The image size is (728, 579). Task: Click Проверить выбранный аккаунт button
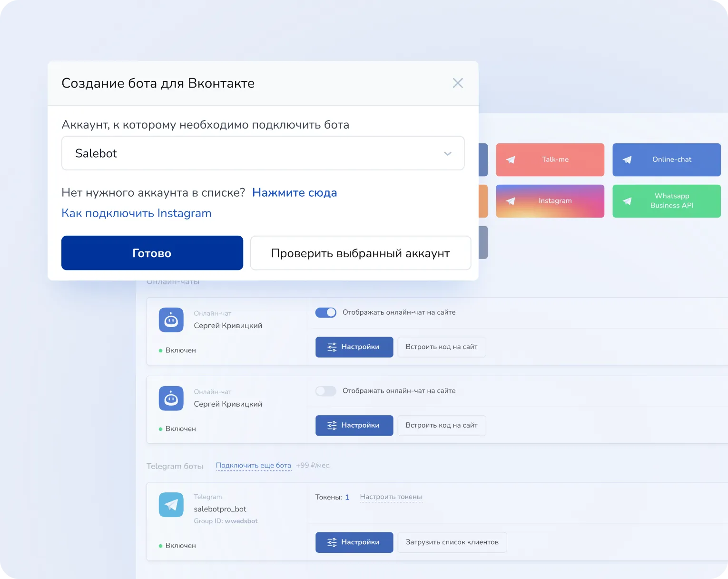(x=360, y=253)
